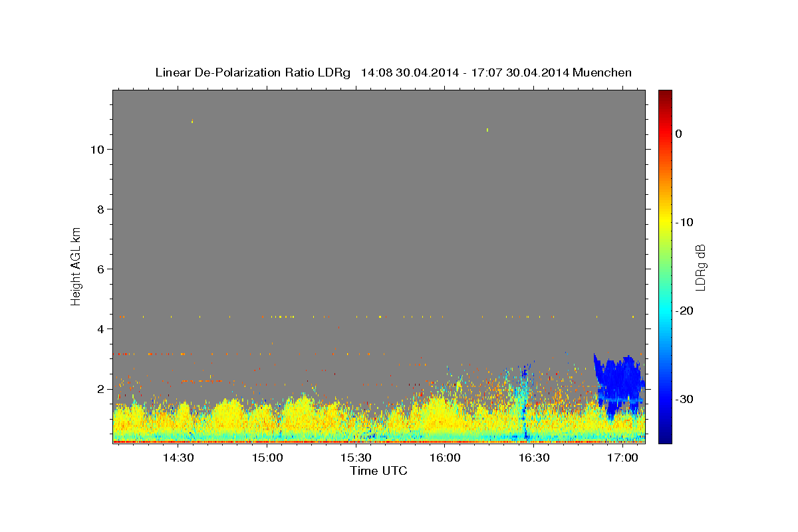Viewport: 798px width, 532px height.
Task: Click the LDRg dB colorbar title
Action: [700, 267]
